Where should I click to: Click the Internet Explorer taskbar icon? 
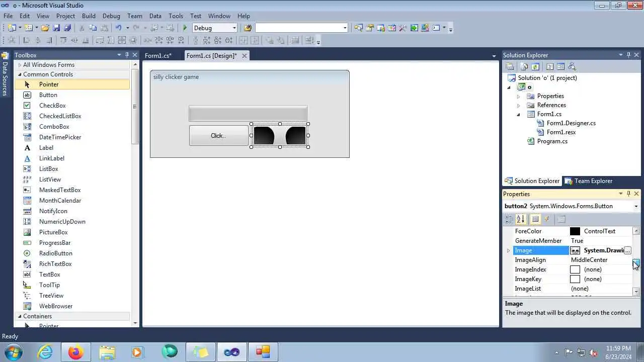(45, 352)
